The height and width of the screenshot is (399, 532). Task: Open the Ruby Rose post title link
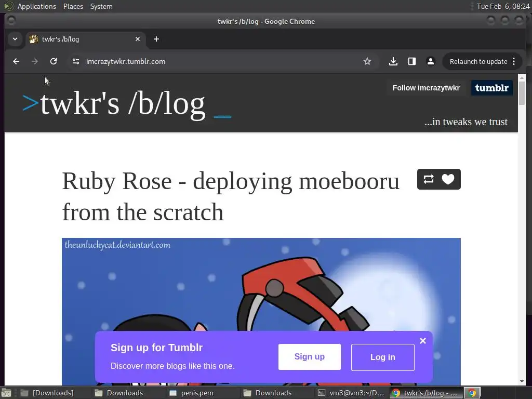231,196
